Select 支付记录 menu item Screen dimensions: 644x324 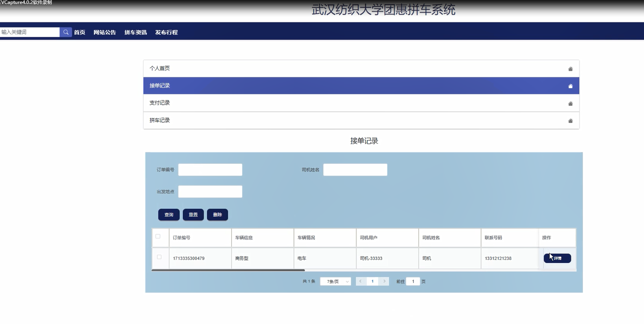pos(361,103)
